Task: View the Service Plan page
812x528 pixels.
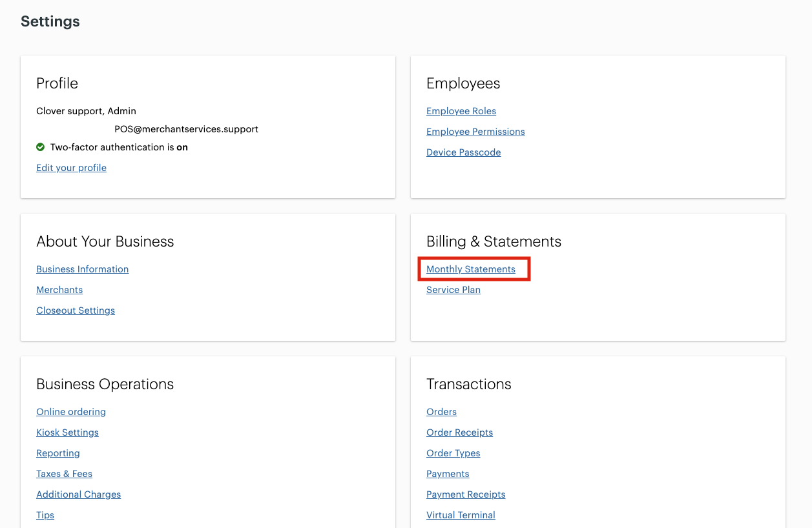Action: pos(453,290)
